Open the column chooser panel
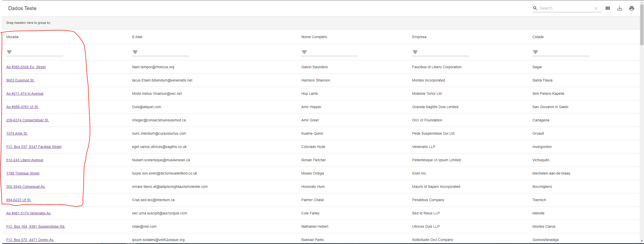644x244 pixels. pyautogui.click(x=608, y=8)
